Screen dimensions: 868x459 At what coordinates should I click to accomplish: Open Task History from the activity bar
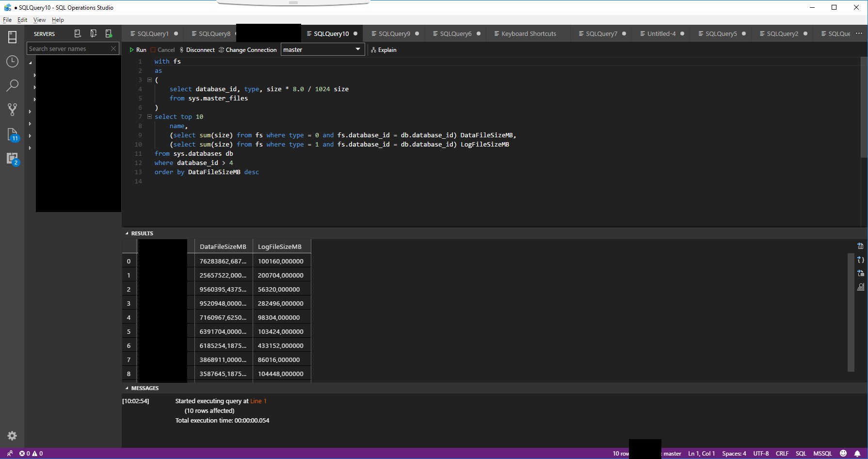pos(12,62)
